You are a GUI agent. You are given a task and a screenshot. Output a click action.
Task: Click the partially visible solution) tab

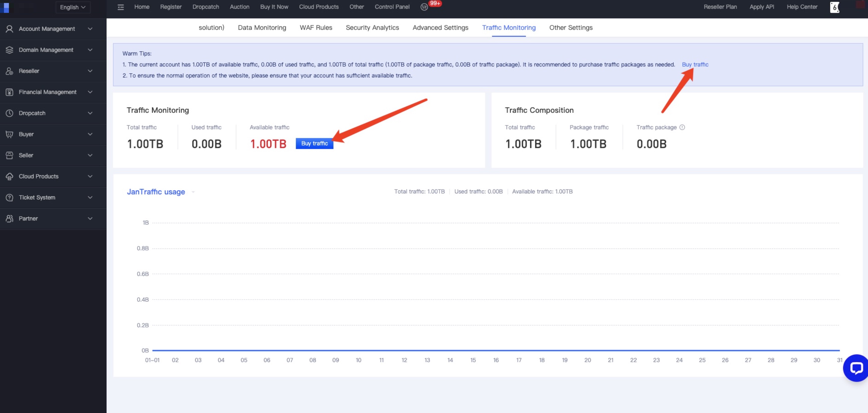[211, 28]
